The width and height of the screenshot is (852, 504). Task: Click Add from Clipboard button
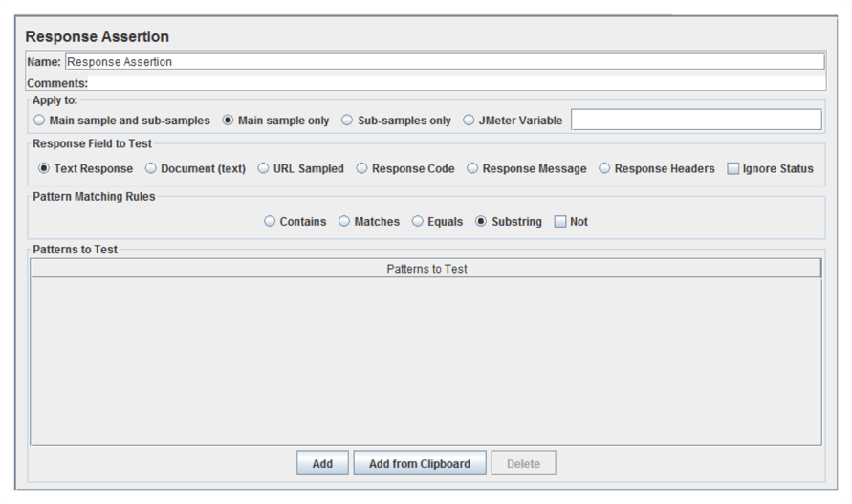pyautogui.click(x=420, y=463)
